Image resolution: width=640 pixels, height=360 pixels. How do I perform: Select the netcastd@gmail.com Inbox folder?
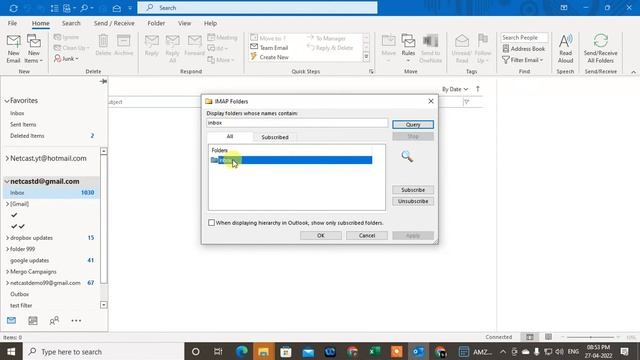coord(51,193)
